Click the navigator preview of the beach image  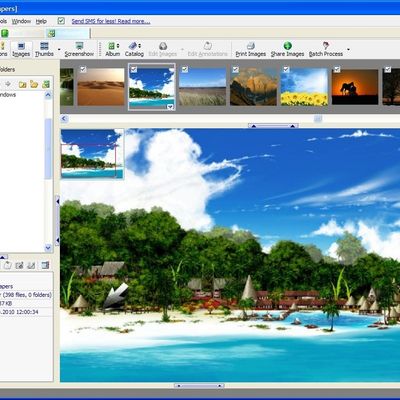(x=92, y=154)
